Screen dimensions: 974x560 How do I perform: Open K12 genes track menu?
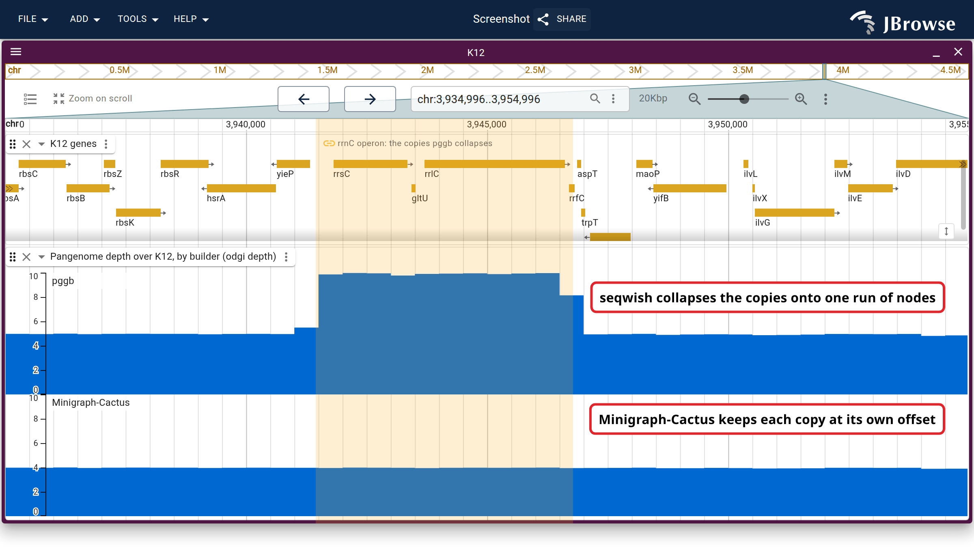pyautogui.click(x=106, y=144)
